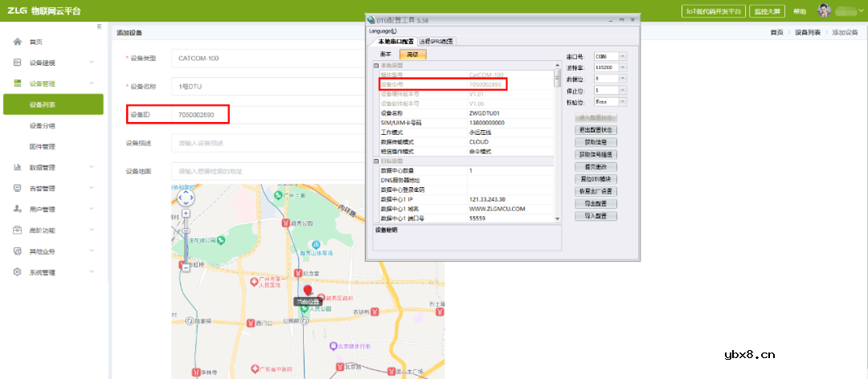Screen dimensions: 868x379
Task: Click the map zoom slider track
Action: [x=186, y=240]
